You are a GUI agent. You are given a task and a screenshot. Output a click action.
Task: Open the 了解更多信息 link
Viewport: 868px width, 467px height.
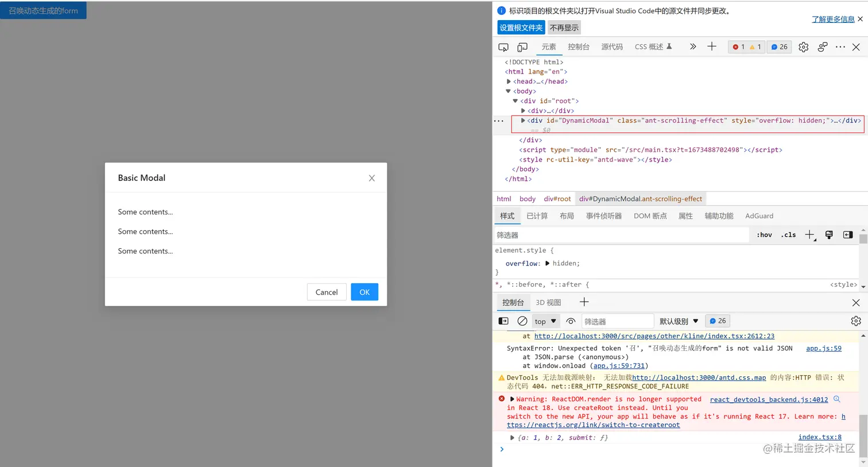click(x=833, y=19)
